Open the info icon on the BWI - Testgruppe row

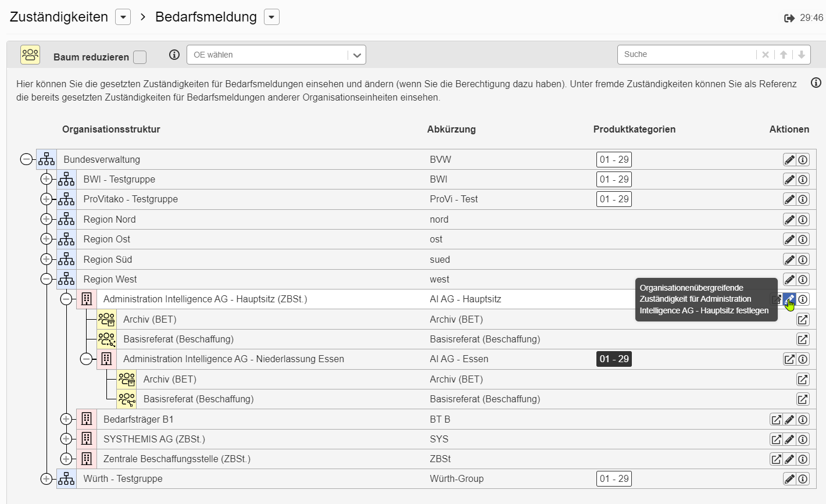click(803, 179)
